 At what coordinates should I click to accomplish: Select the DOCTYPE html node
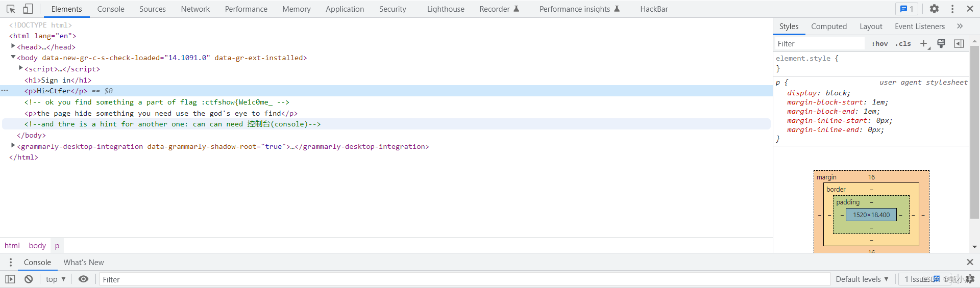[x=40, y=25]
